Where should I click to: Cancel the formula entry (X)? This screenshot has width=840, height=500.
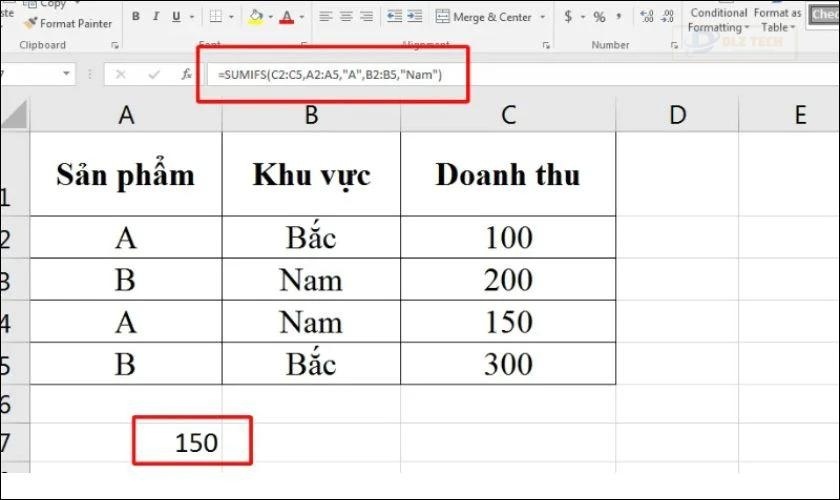(x=121, y=74)
